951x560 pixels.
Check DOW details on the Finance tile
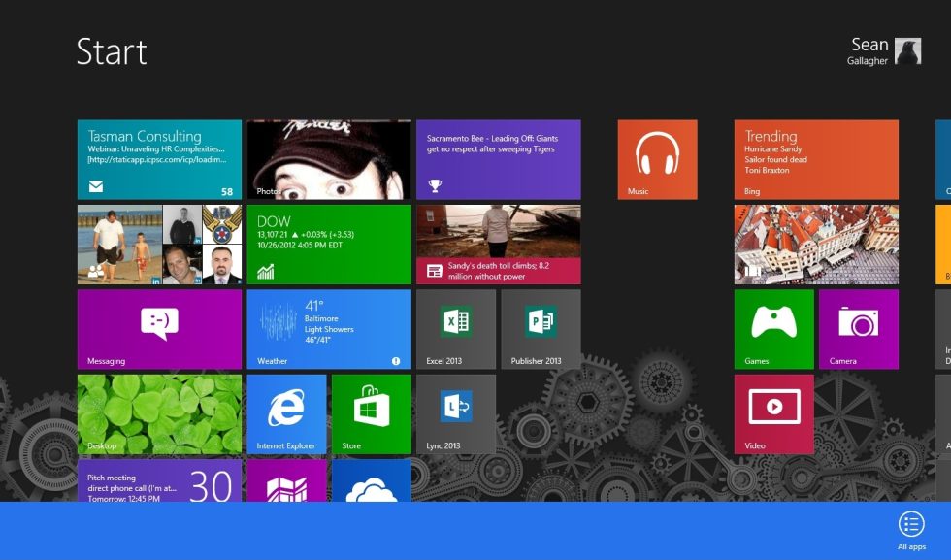click(x=326, y=244)
